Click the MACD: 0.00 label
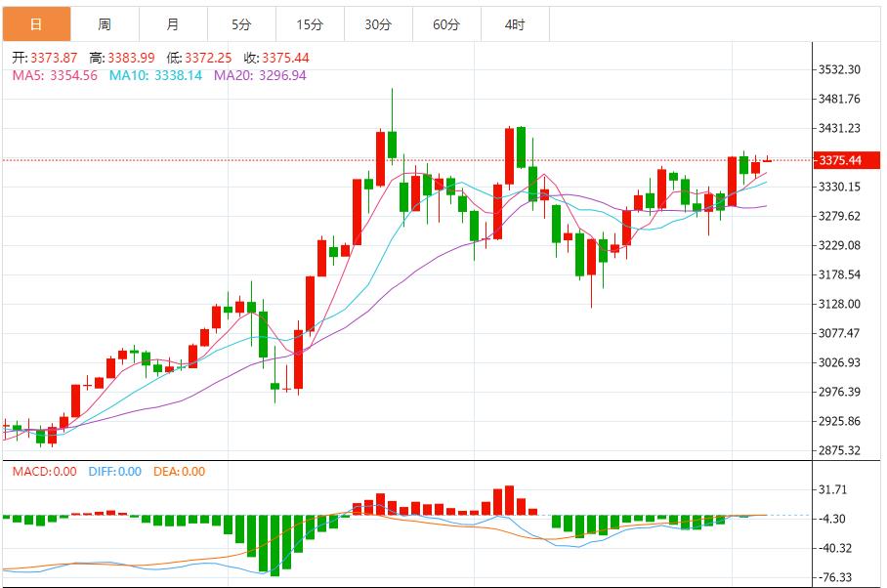The width and height of the screenshot is (887, 588). [x=44, y=472]
